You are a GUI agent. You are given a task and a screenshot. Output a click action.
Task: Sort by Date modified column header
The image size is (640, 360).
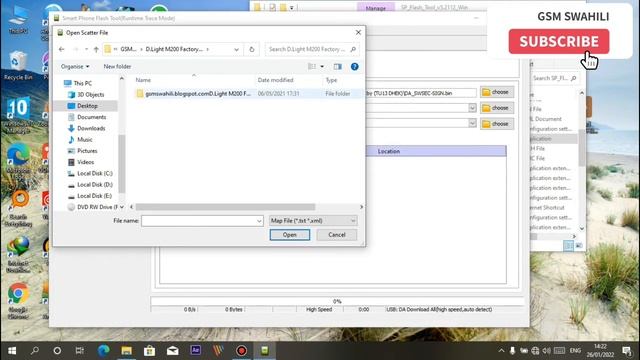289,80
